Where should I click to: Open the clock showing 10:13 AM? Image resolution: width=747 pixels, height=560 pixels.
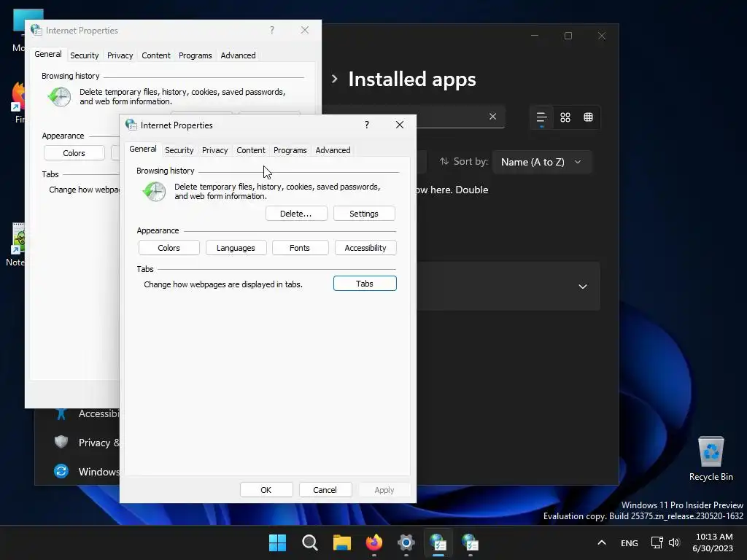point(713,542)
